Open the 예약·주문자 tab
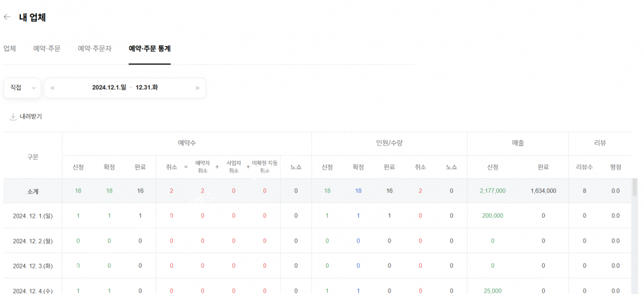The height and width of the screenshot is (294, 644). (x=95, y=49)
